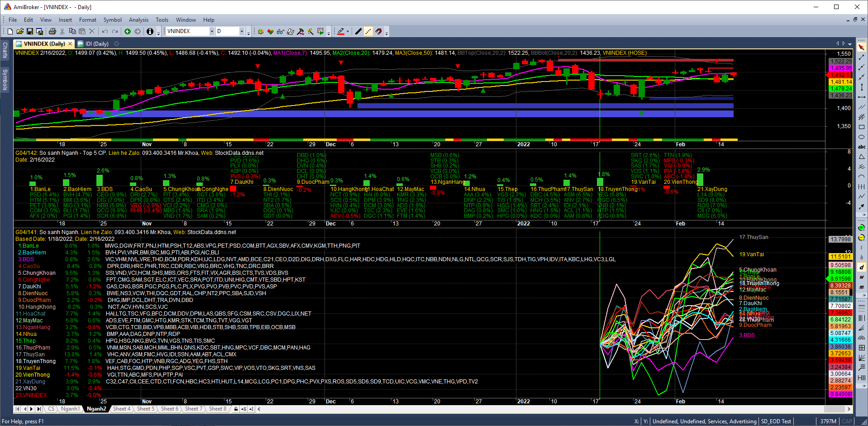The image size is (868, 426).
Task: Jump to first sheet with the arrow button
Action: (x=18, y=409)
